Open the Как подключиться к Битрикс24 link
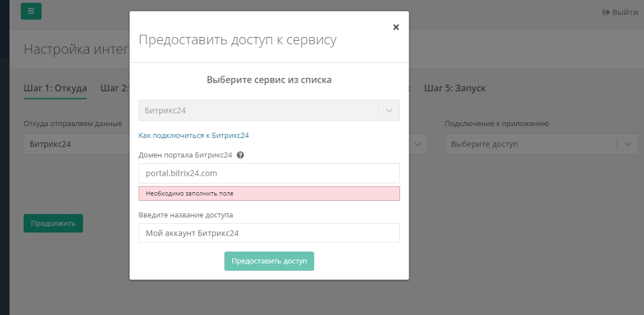This screenshot has height=315, width=644. pyautogui.click(x=194, y=135)
